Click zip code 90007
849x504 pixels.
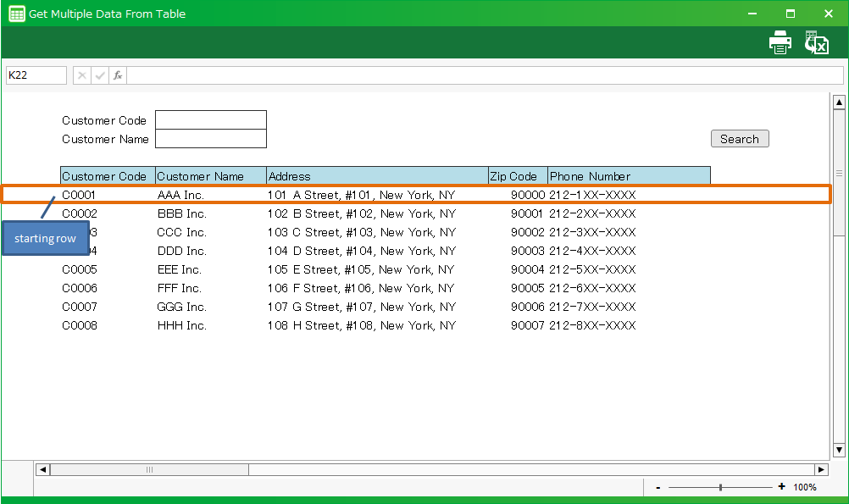[528, 325]
